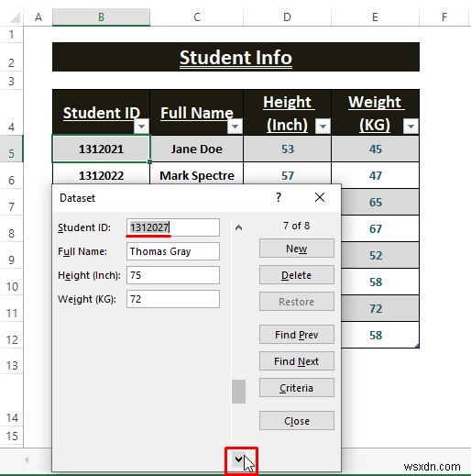This screenshot has height=476, width=471.
Task: Select the weight cell with 65
Action: (x=380, y=202)
